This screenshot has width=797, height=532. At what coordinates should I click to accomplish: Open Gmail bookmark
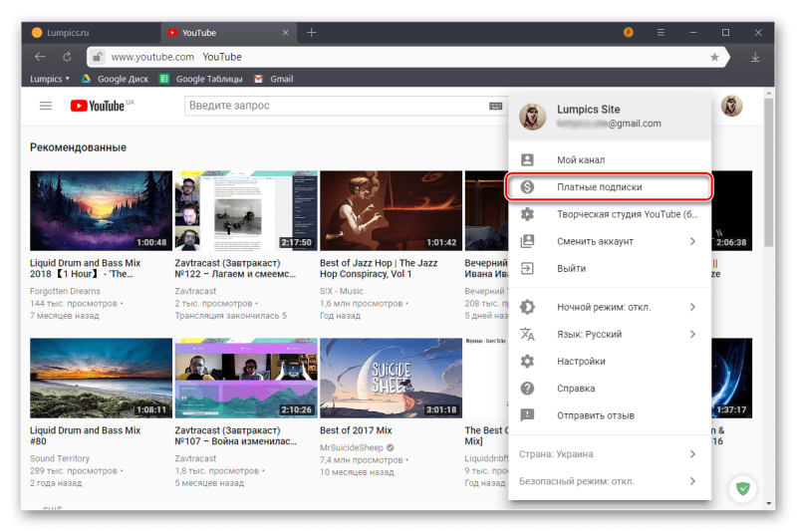pyautogui.click(x=274, y=79)
